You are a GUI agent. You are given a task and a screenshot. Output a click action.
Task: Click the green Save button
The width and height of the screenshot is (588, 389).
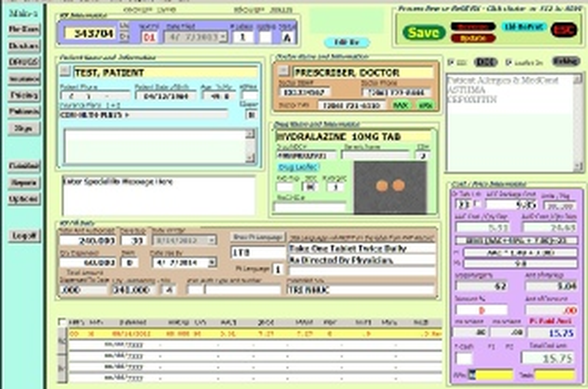pos(424,32)
